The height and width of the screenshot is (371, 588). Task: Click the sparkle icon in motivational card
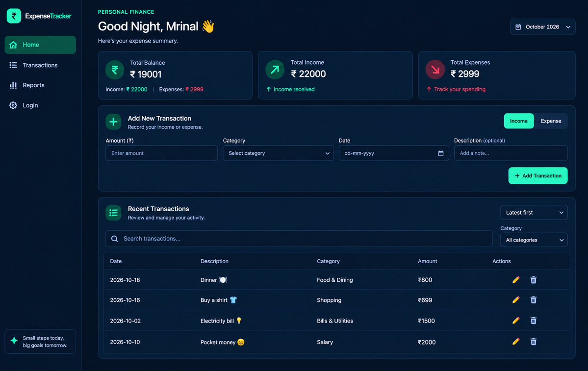tap(14, 341)
